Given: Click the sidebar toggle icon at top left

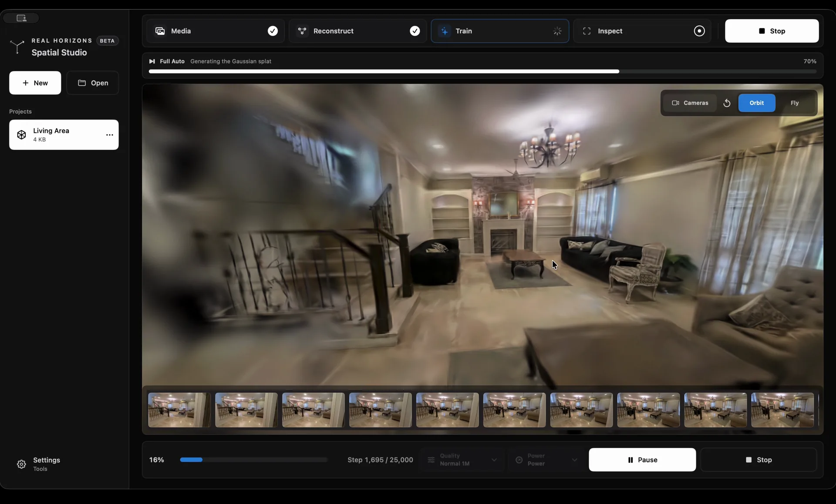Looking at the screenshot, I should pos(21,18).
